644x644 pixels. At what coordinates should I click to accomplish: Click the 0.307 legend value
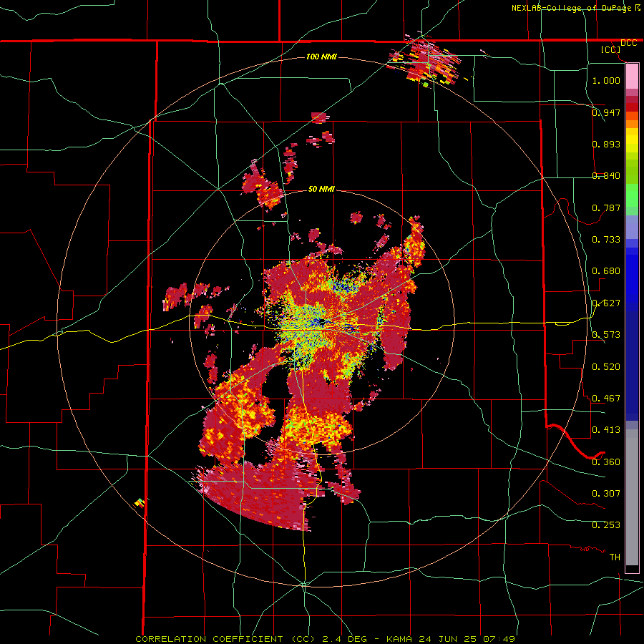(606, 493)
